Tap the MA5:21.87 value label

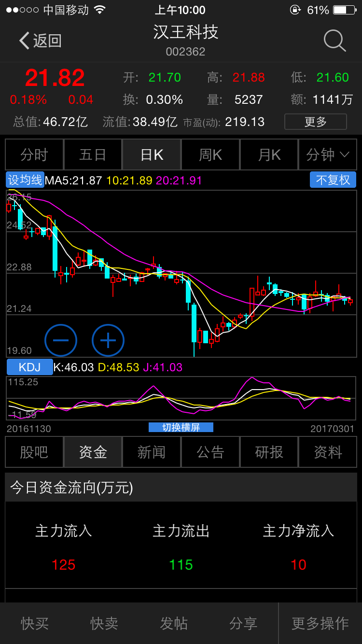73,181
